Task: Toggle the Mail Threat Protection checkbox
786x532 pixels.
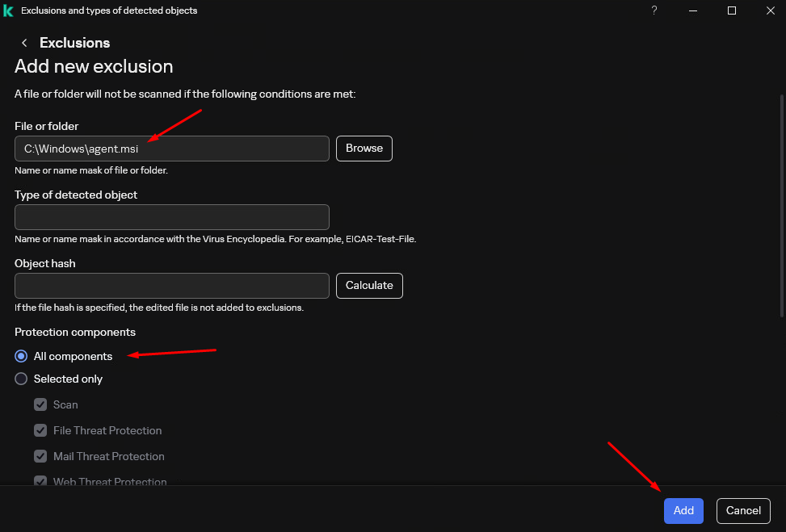Action: (40, 456)
